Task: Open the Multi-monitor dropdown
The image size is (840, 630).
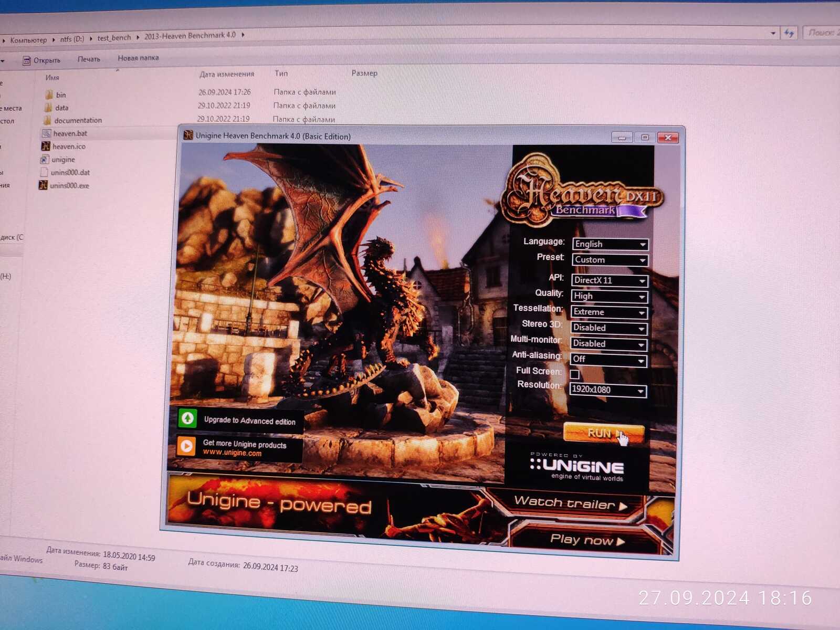Action: (608, 344)
